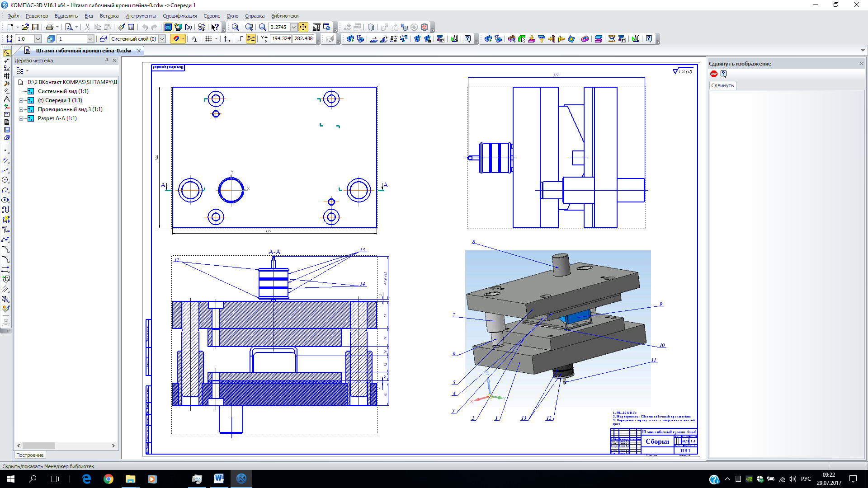Select the Arc drawing tool

pyautogui.click(x=5, y=190)
